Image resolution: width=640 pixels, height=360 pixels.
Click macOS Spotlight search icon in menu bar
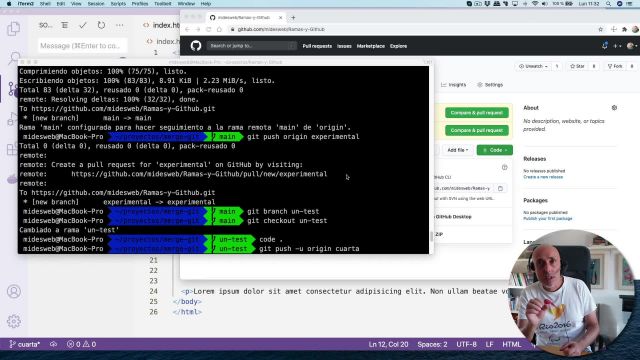tap(609, 4)
